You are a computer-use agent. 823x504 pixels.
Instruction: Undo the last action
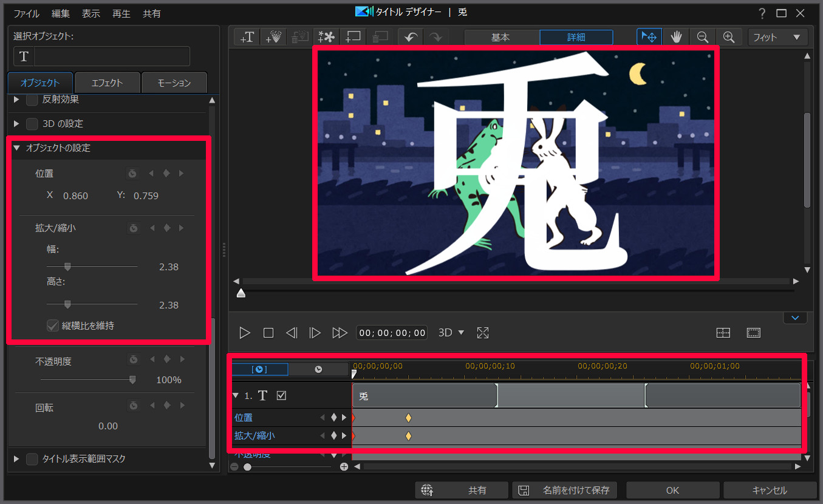click(x=411, y=37)
